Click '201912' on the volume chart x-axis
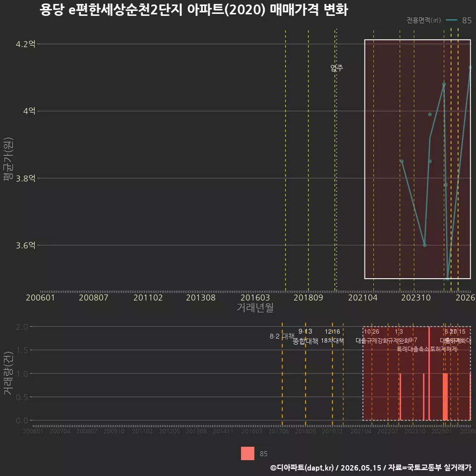476x476 pixels. tap(332, 431)
